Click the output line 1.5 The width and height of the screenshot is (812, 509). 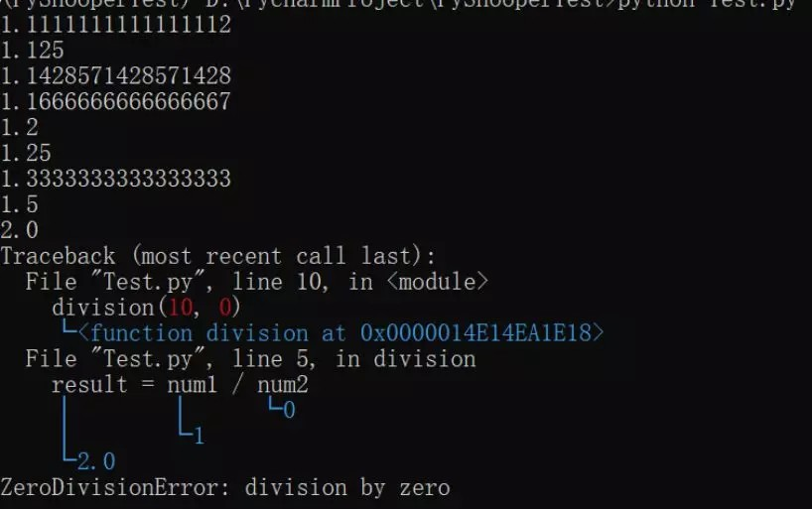[19, 204]
